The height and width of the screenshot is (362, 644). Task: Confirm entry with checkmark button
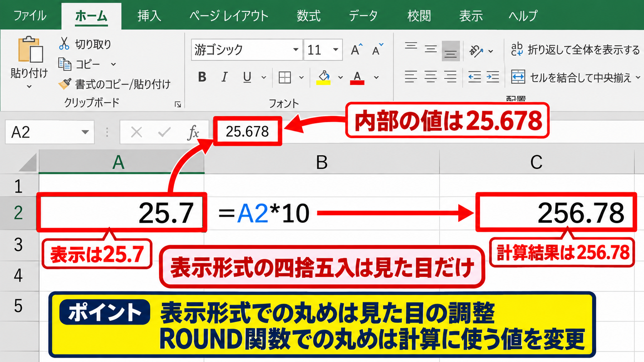click(164, 132)
